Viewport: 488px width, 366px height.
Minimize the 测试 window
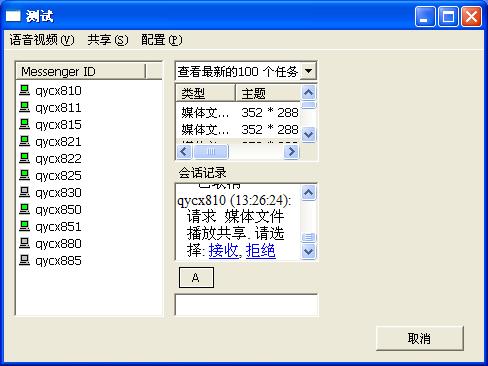pos(425,16)
